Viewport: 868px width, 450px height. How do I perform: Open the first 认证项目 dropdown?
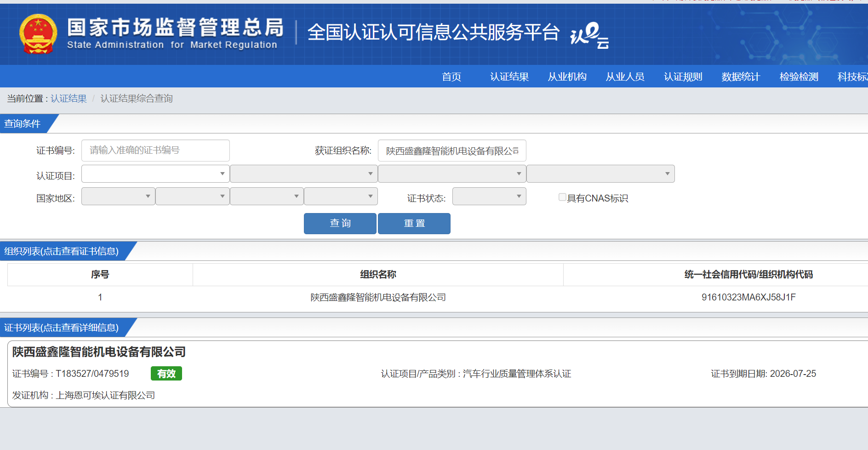(x=155, y=174)
